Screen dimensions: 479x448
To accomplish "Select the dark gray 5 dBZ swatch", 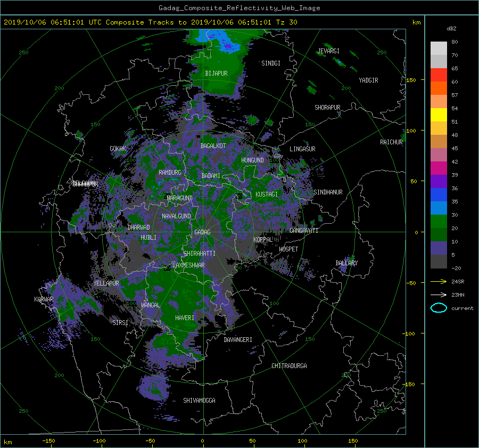I will point(439,262).
